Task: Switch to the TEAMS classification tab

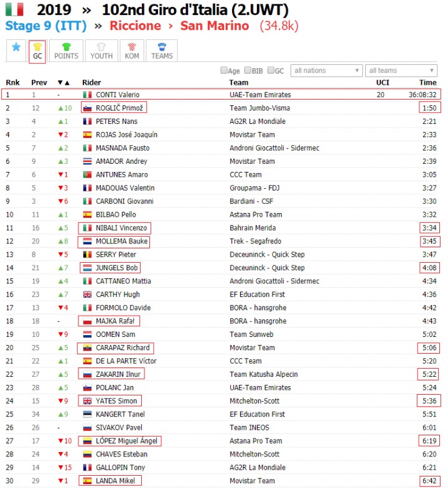Action: pos(162,51)
